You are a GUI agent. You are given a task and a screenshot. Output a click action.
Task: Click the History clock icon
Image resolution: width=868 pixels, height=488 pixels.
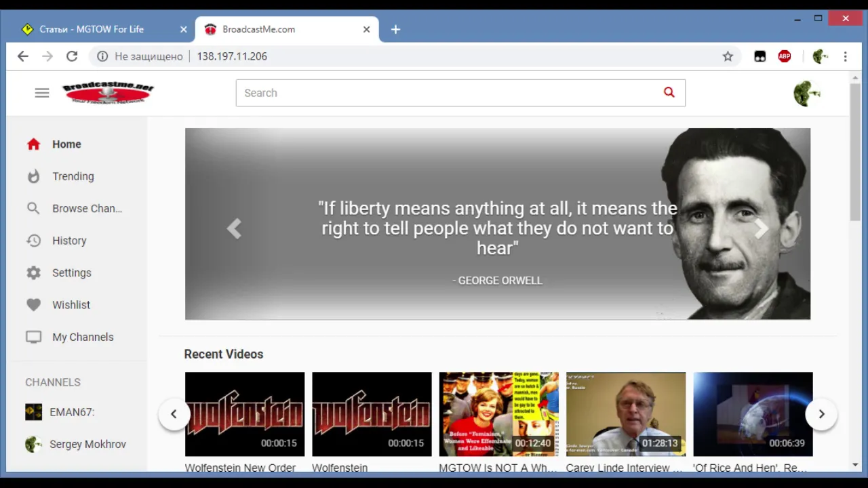coord(34,241)
